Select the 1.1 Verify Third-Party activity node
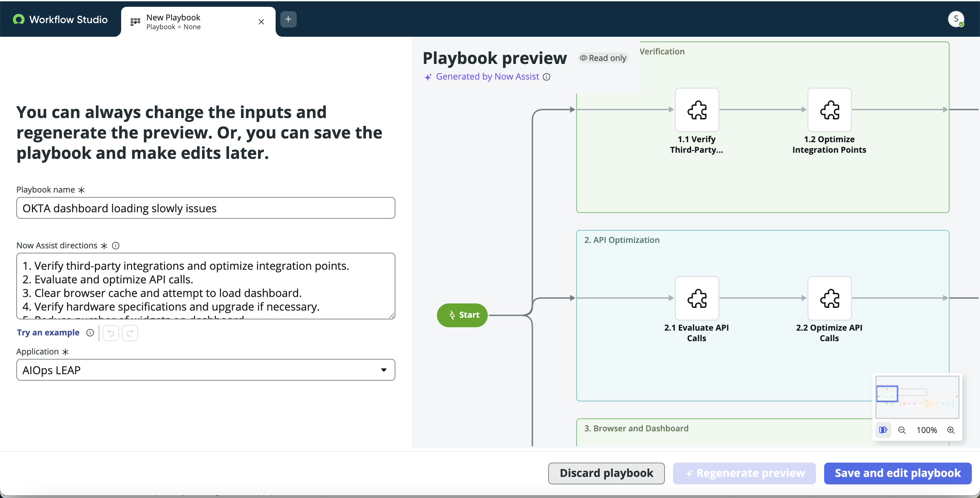Viewport: 980px width, 498px height. point(697,110)
